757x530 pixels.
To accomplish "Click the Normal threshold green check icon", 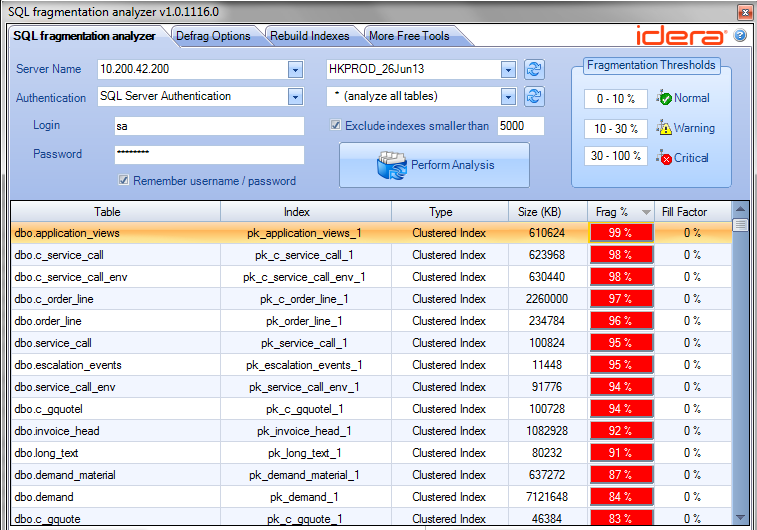I will [x=664, y=98].
